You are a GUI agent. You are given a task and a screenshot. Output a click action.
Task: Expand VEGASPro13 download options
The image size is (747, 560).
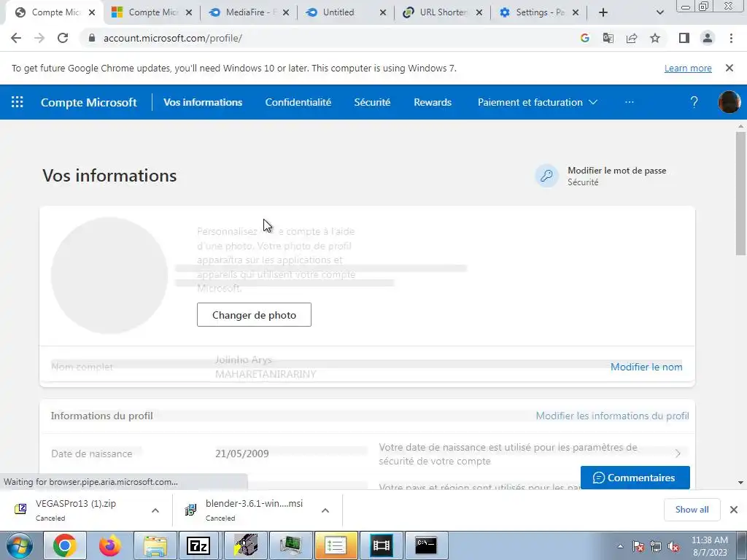[x=155, y=510]
